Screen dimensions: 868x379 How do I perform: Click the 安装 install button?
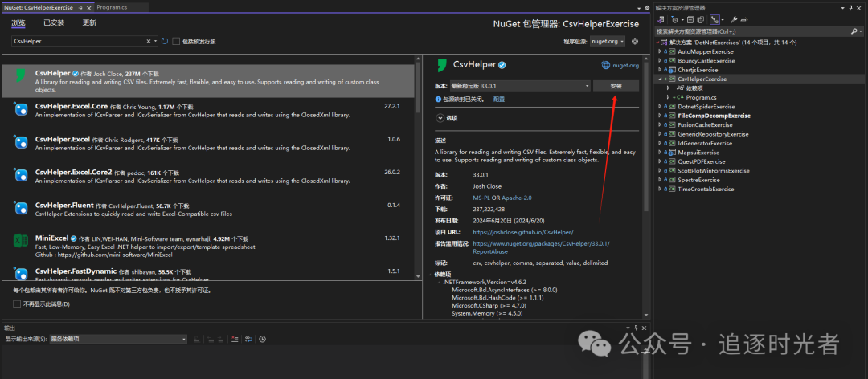[x=616, y=86]
